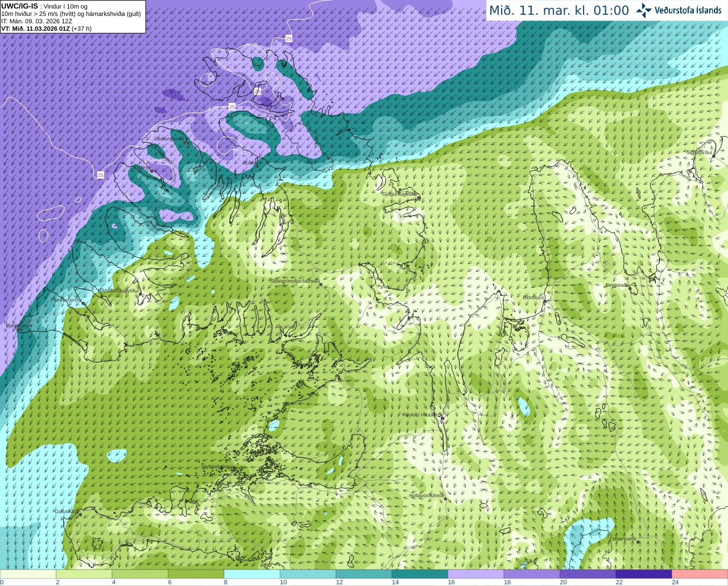Click the legend scale number 8
Image resolution: width=728 pixels, height=586 pixels.
225,583
